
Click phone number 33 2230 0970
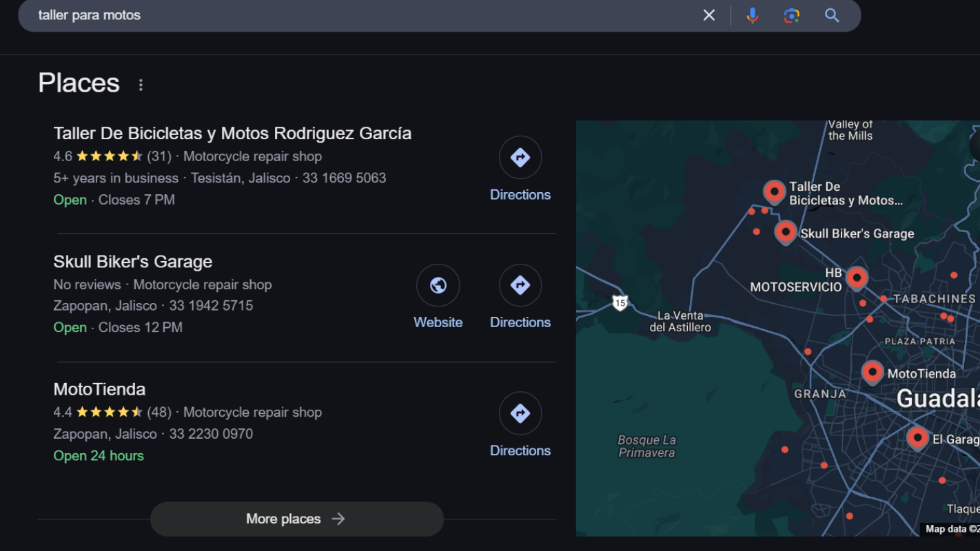[211, 434]
